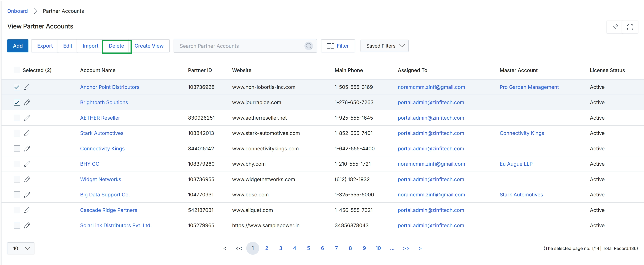Image resolution: width=644 pixels, height=265 pixels.
Task: Edit pencil for Big Data Support Co. row
Action: pyautogui.click(x=27, y=195)
